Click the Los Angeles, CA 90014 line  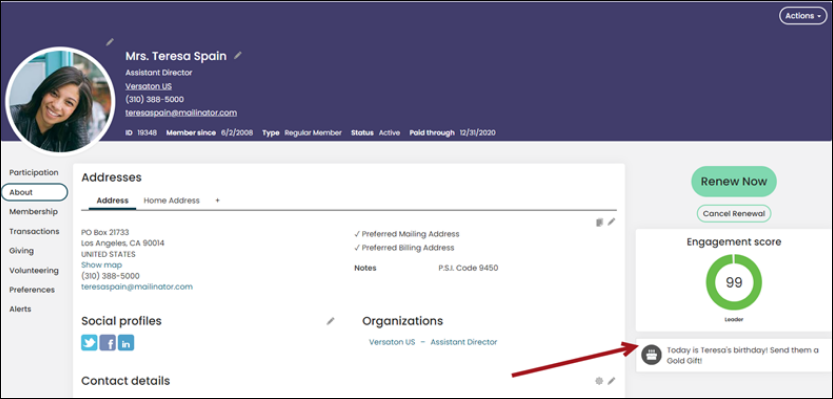pos(123,243)
